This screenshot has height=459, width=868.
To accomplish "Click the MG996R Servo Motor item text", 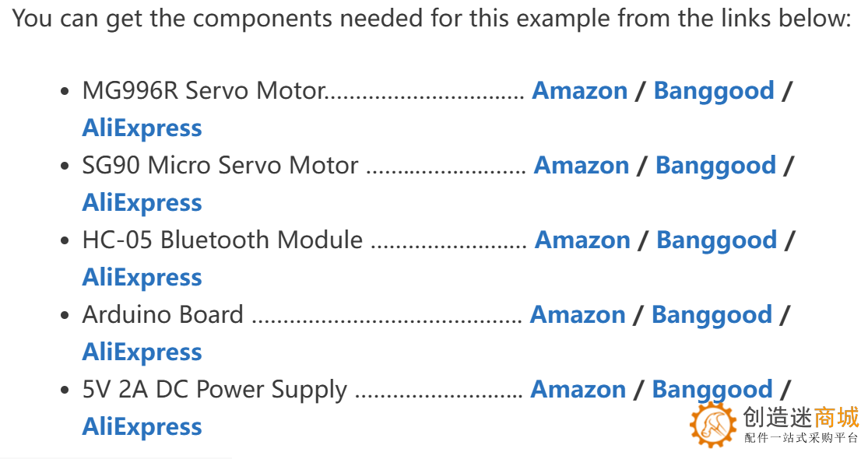I will pyautogui.click(x=204, y=91).
